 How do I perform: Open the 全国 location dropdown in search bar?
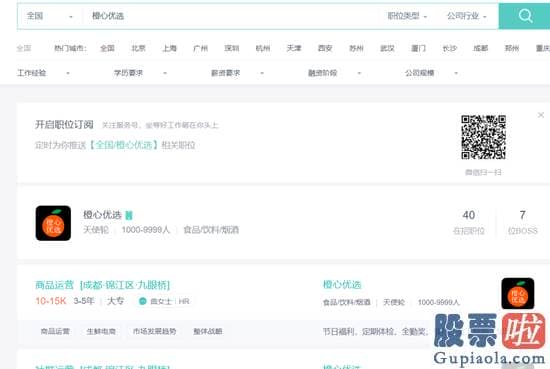click(49, 16)
